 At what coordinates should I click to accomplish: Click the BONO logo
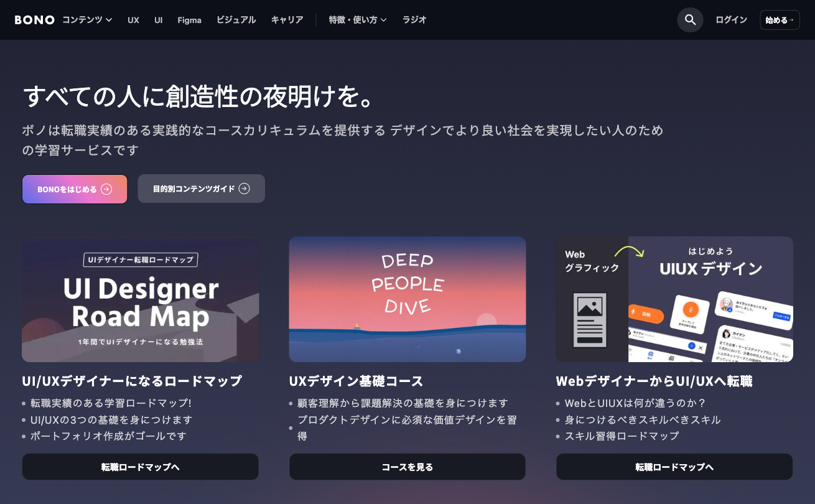[35, 20]
